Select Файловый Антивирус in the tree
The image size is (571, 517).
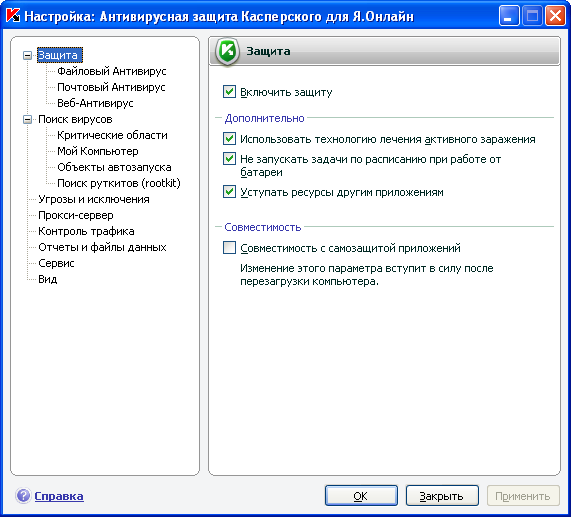112,71
